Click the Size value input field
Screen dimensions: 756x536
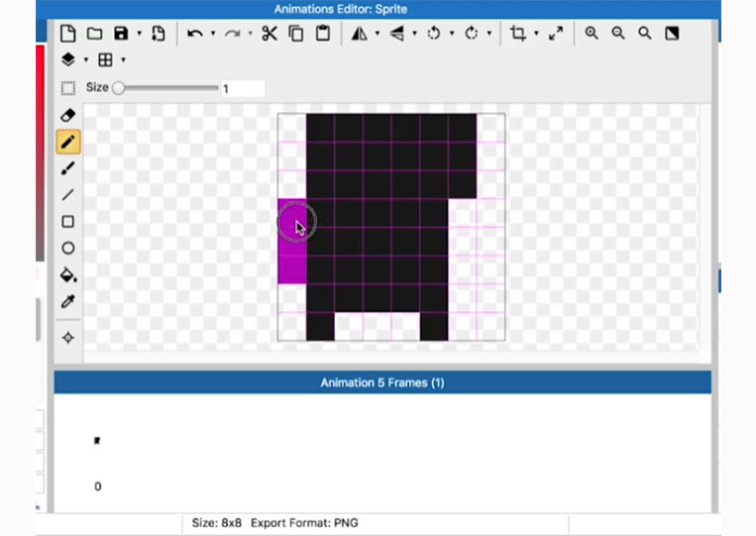(243, 88)
